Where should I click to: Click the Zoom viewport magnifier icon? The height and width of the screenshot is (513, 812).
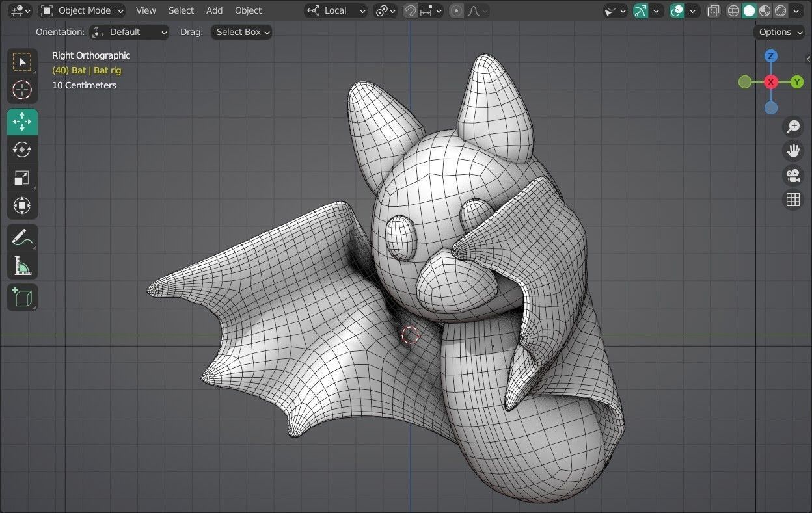[x=792, y=127]
